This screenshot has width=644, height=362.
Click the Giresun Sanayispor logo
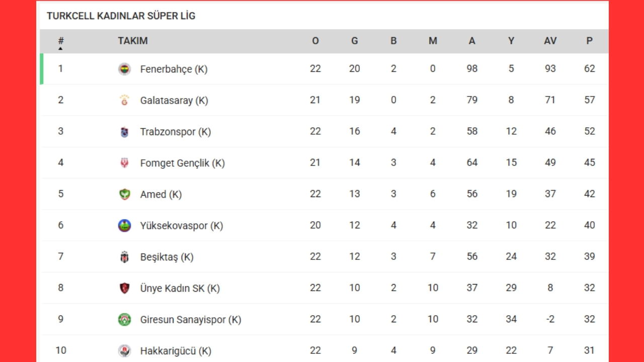(x=124, y=319)
